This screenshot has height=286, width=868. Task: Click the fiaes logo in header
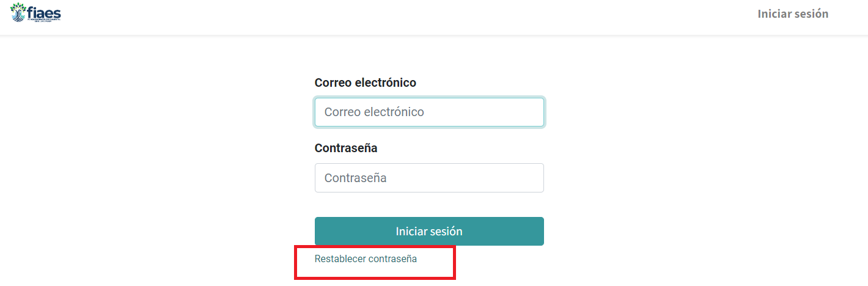35,12
